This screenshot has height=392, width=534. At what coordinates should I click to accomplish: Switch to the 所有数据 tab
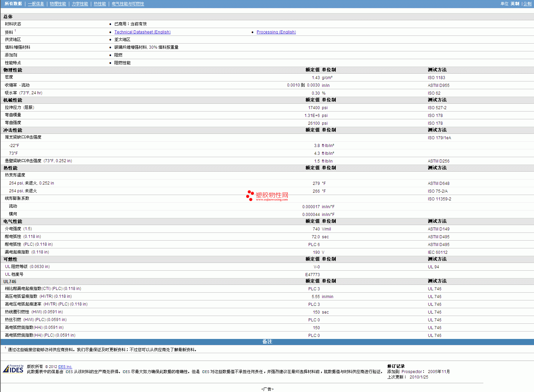point(13,4)
